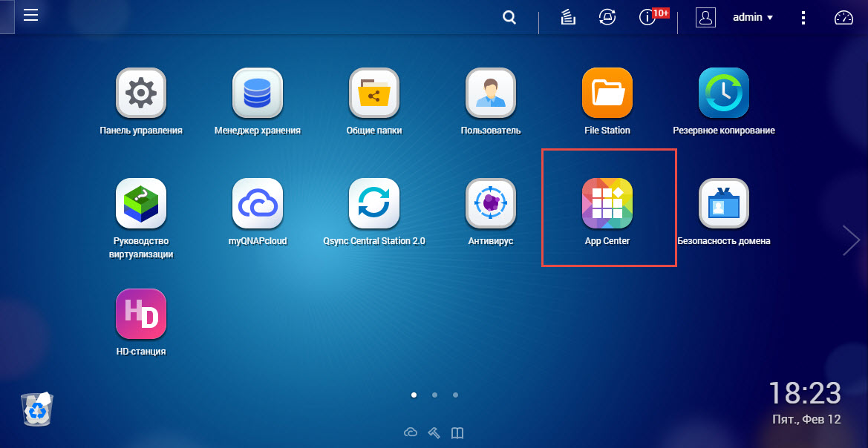Switch to the third desktop page dot
The height and width of the screenshot is (448, 868).
[x=455, y=395]
